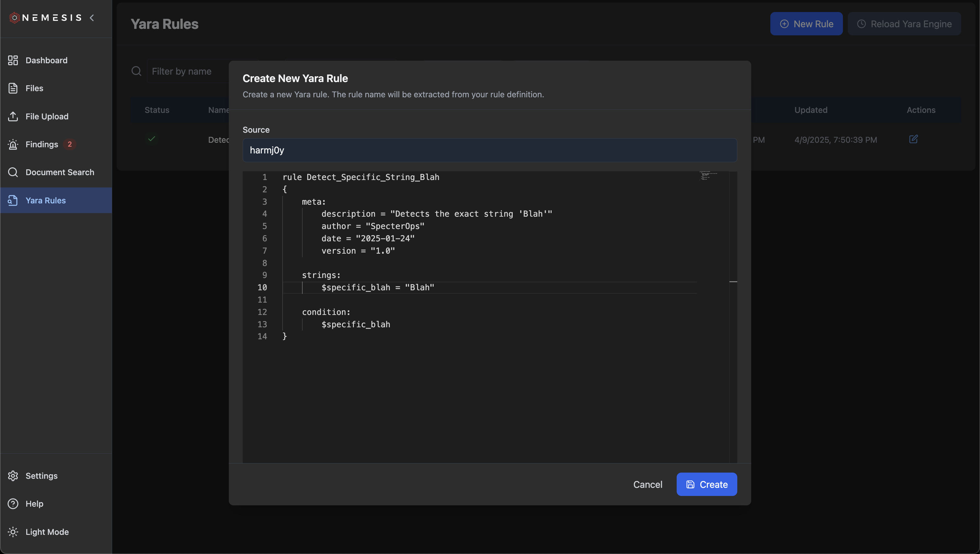Toggle Light Mode theme

(47, 532)
